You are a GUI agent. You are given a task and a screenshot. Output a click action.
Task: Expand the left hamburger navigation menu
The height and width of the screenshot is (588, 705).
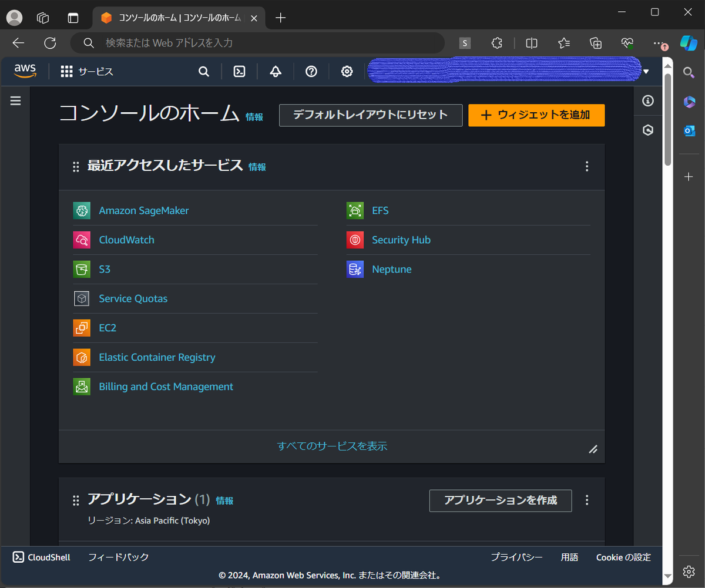click(16, 101)
